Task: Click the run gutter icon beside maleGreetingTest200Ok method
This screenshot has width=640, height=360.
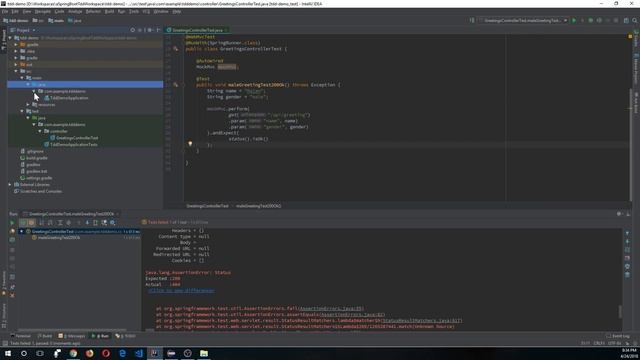Action: (176, 85)
